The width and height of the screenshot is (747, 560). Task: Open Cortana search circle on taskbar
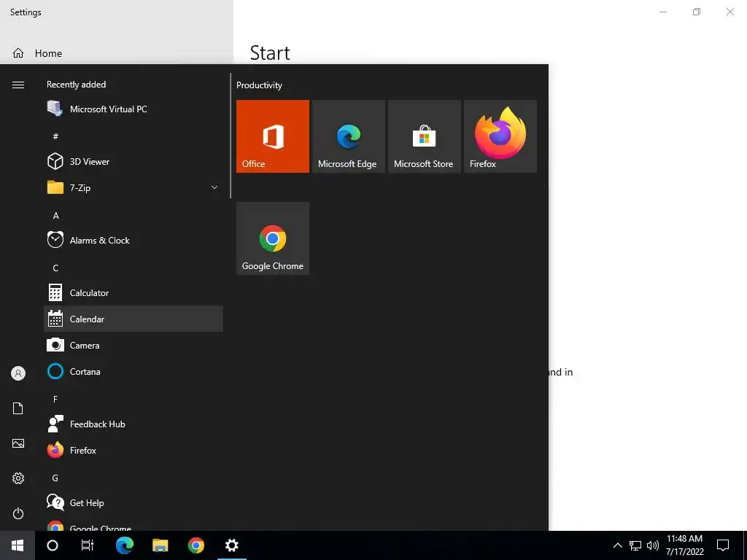[x=53, y=545]
